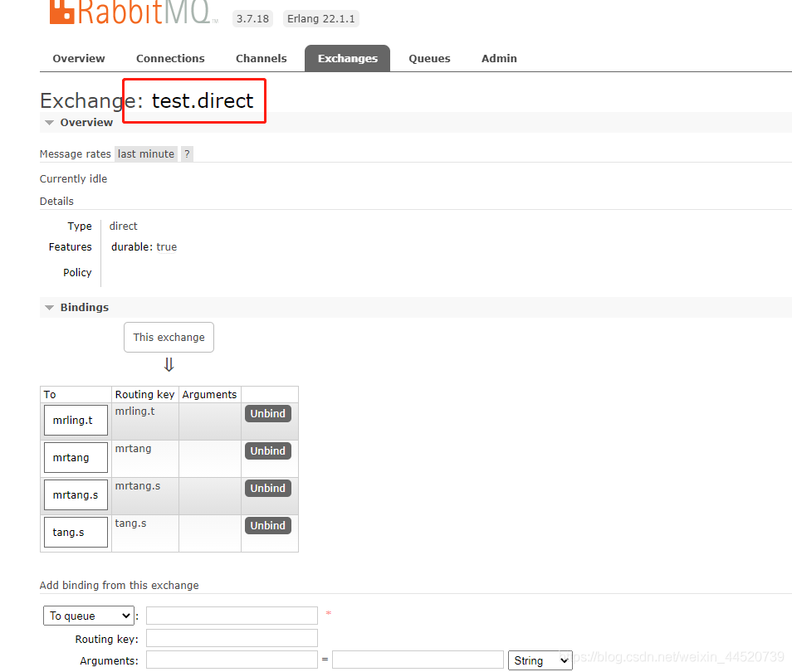This screenshot has height=672, width=792.
Task: Collapse the Bindings section
Action: (76, 308)
